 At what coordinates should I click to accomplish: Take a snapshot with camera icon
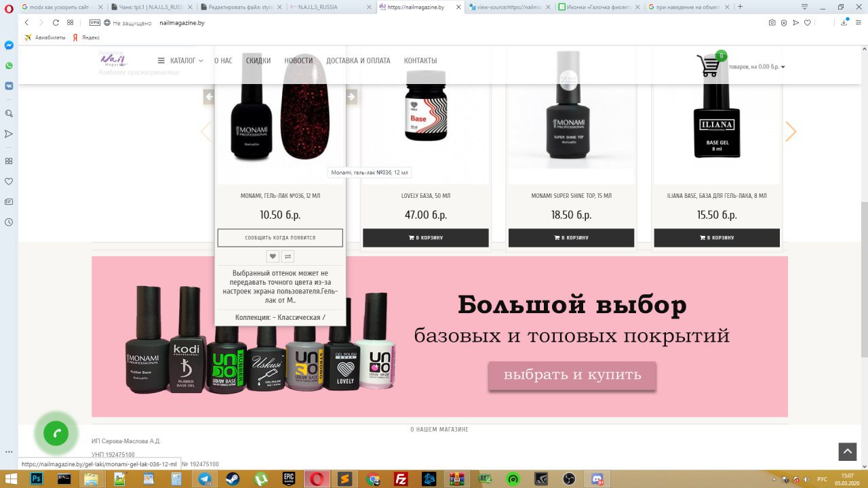pyautogui.click(x=772, y=22)
